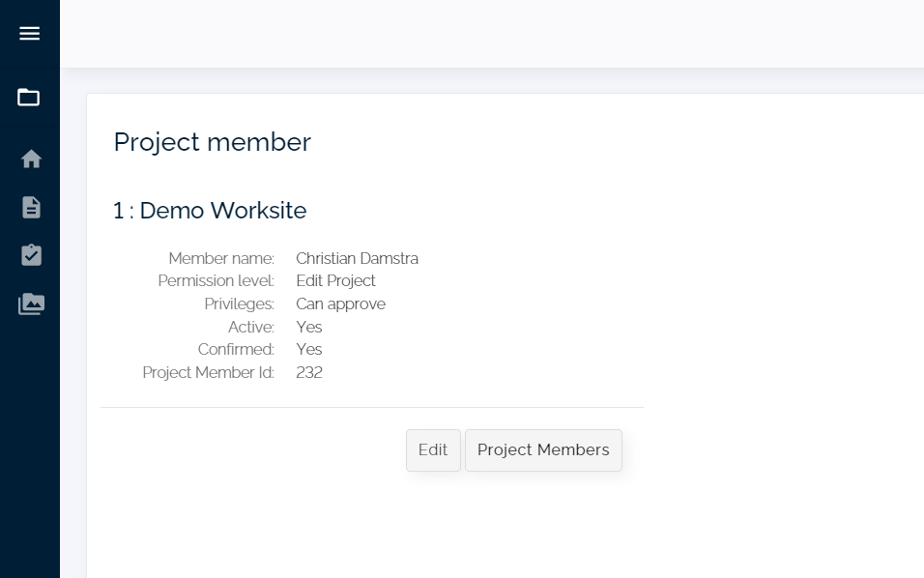The height and width of the screenshot is (578, 924).
Task: Click the Demo Worksite heading
Action: (x=210, y=210)
